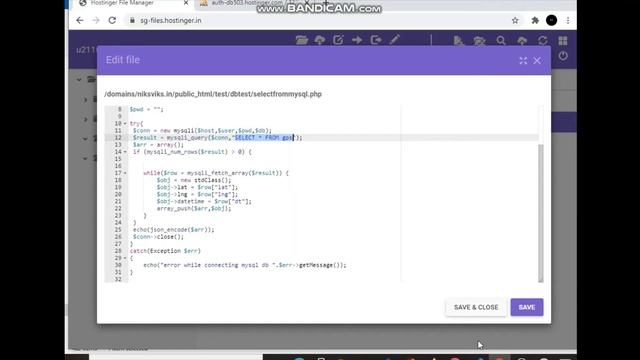
Task: Click the new file edit-square icon
Action: click(x=338, y=40)
